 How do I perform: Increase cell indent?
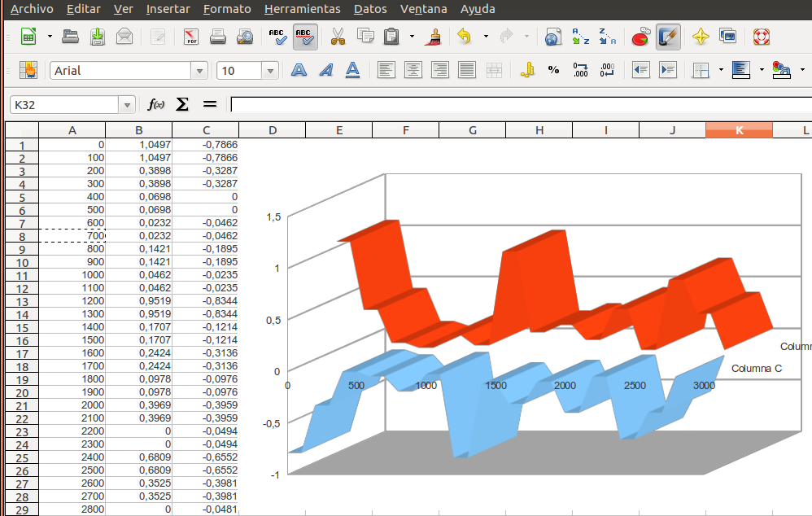click(668, 70)
